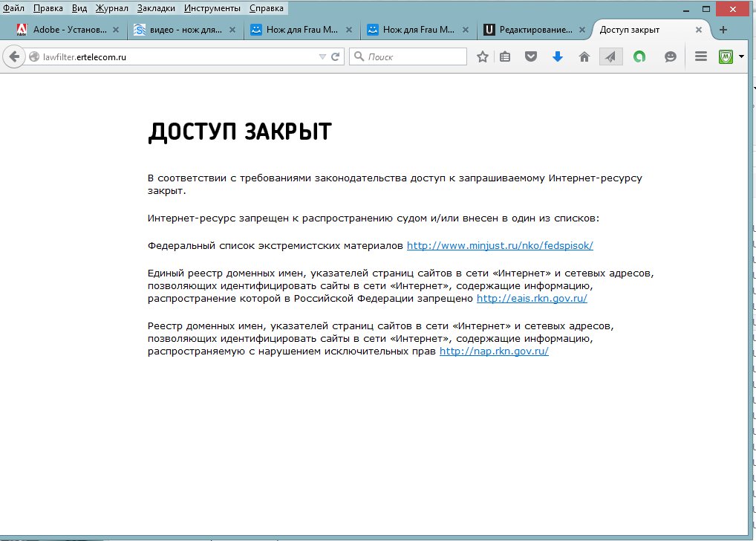The height and width of the screenshot is (541, 756).
Task: Follow the eais.rkn.gov.ru link
Action: [532, 299]
